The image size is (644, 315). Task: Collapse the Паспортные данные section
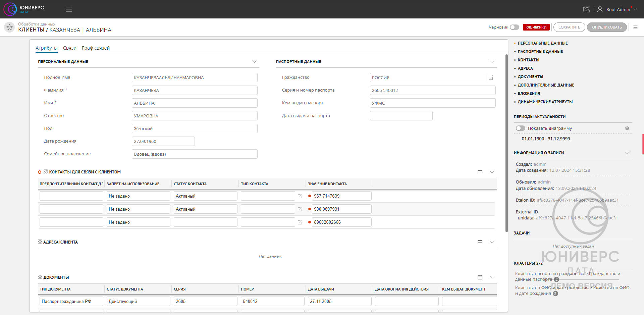[x=492, y=62]
